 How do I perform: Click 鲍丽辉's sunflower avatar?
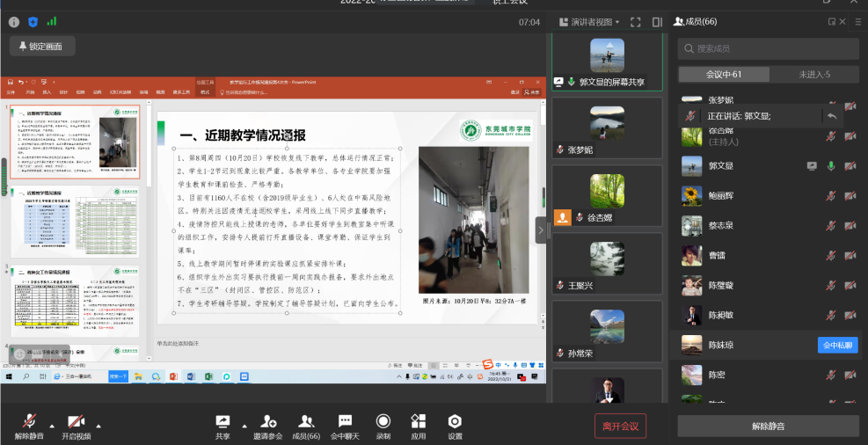(x=691, y=196)
